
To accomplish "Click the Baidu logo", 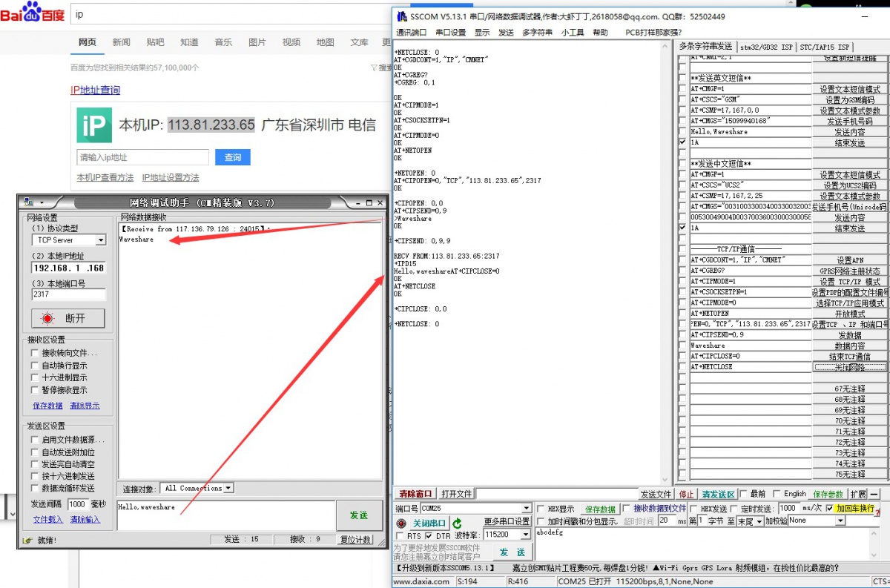I will pyautogui.click(x=32, y=13).
